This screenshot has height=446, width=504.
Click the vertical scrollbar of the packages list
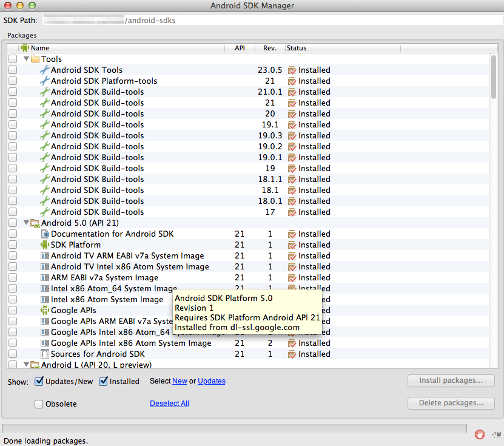coord(494,77)
